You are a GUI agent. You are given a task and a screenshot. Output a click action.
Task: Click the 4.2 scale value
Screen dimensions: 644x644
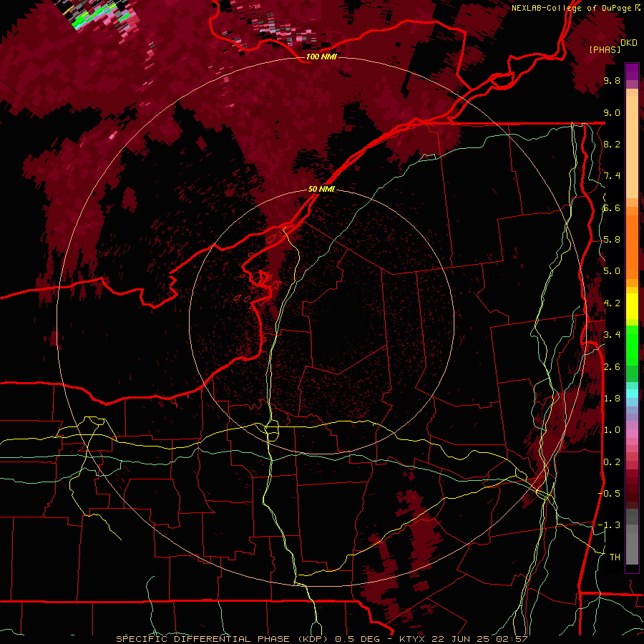pyautogui.click(x=612, y=303)
